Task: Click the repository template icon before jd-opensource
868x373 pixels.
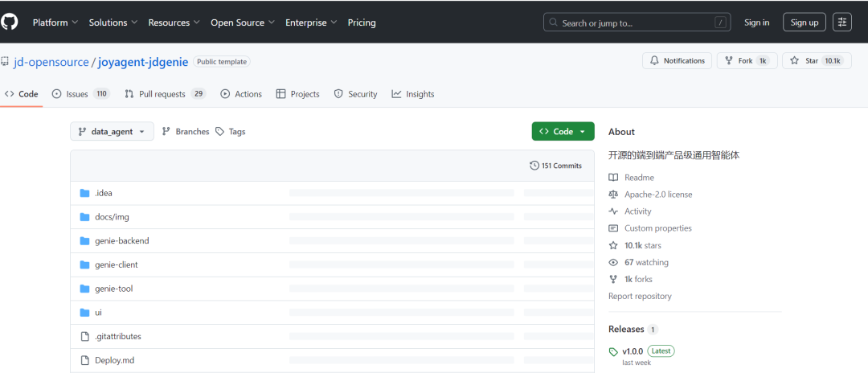Action: (x=5, y=61)
